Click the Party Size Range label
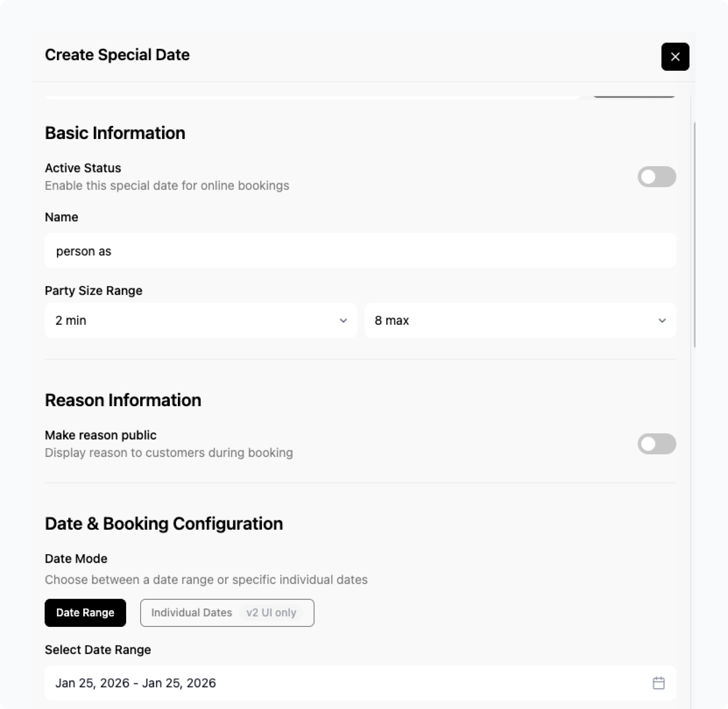The width and height of the screenshot is (728, 709). [x=93, y=291]
